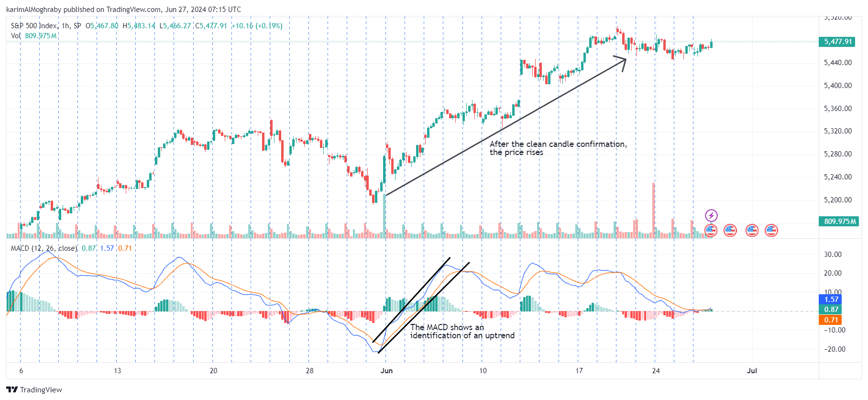Click the 5,400.00 price axis label
868x400 pixels.
point(838,86)
